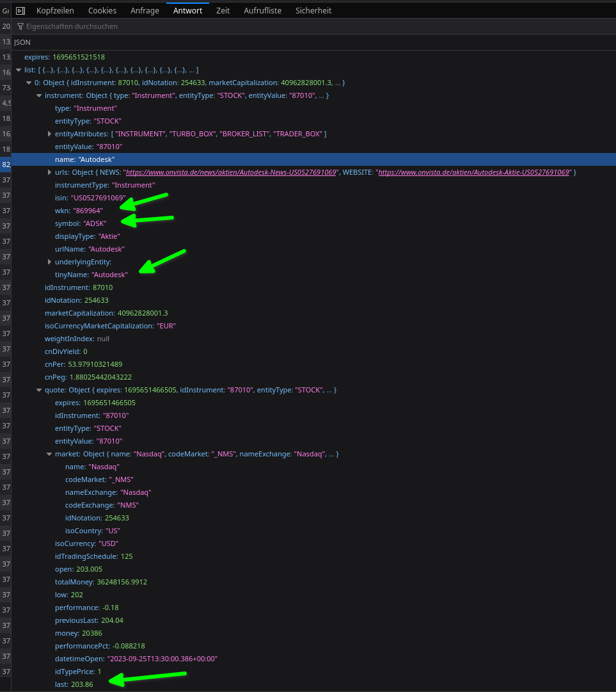Select the isoCountry "US" row
Image resolution: width=616 pixels, height=692 pixels.
[x=313, y=531]
